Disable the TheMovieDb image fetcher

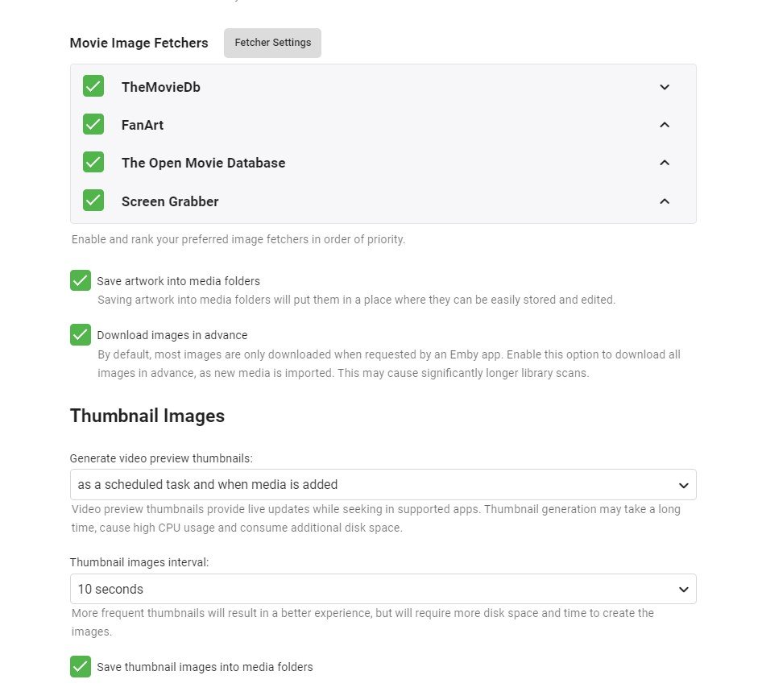(93, 86)
